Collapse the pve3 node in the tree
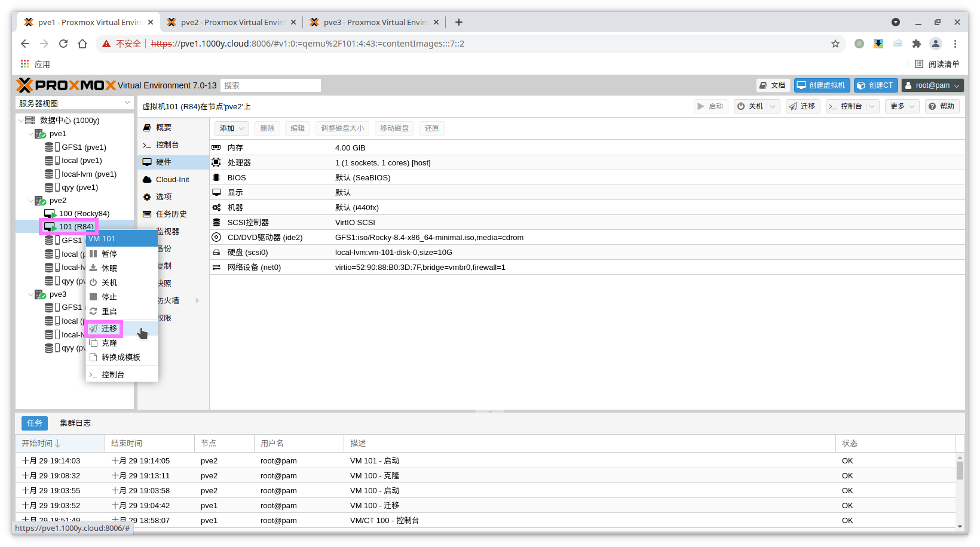The width and height of the screenshot is (980, 547). [30, 294]
